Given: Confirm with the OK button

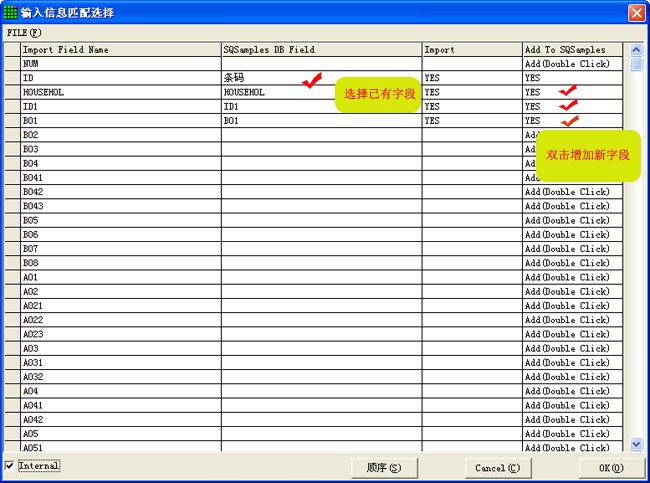Looking at the screenshot, I should click(x=611, y=468).
